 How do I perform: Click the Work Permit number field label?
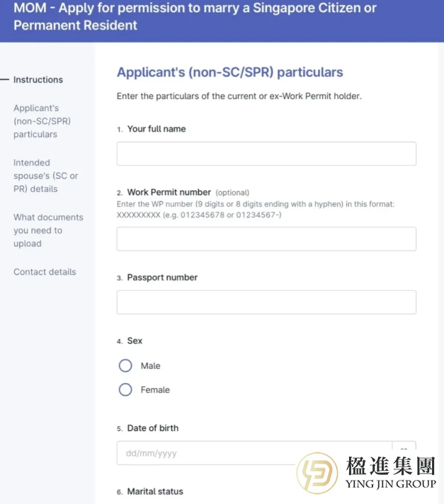169,193
